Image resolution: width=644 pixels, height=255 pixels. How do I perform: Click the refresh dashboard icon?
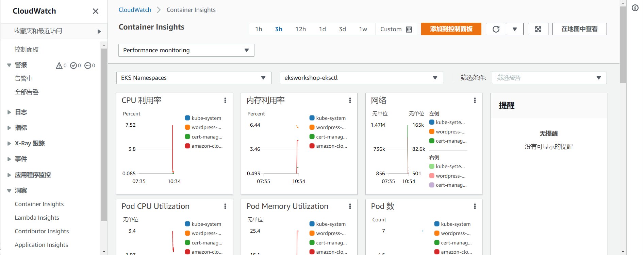(496, 29)
